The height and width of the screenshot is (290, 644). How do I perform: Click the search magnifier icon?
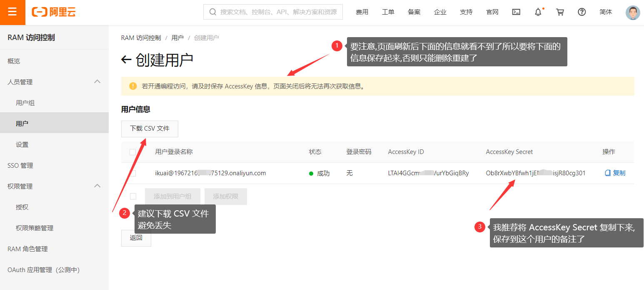tap(212, 12)
